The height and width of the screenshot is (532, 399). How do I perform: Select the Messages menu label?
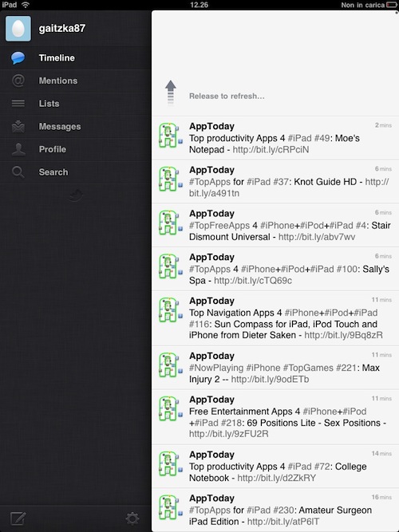pos(60,127)
